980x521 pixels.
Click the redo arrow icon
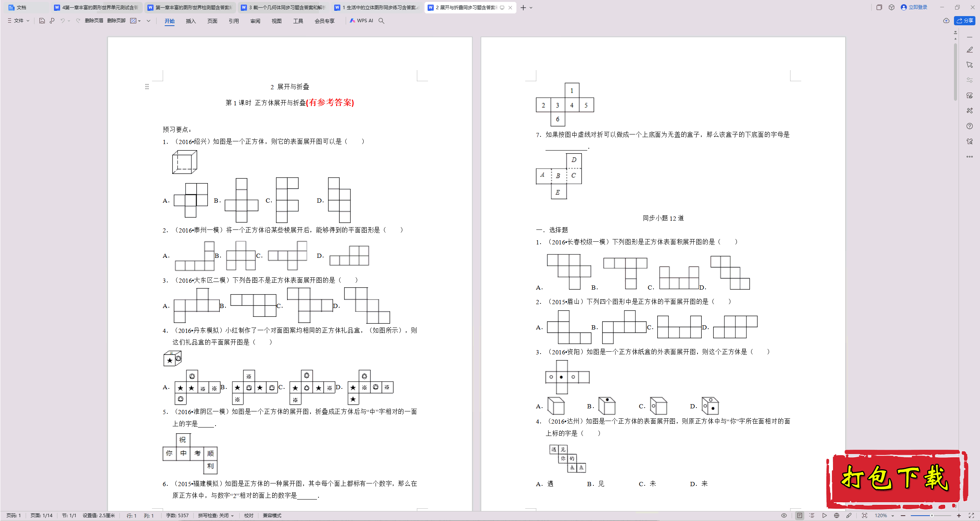78,21
